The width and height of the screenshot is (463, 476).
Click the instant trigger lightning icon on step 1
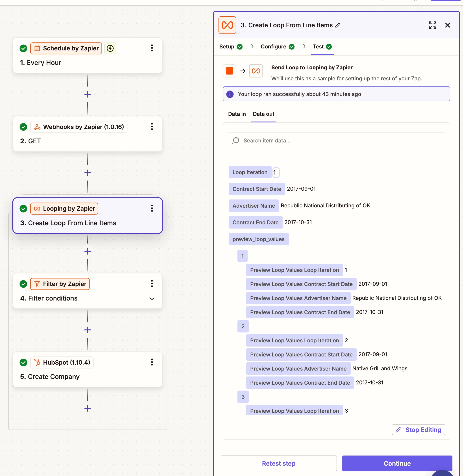point(110,48)
